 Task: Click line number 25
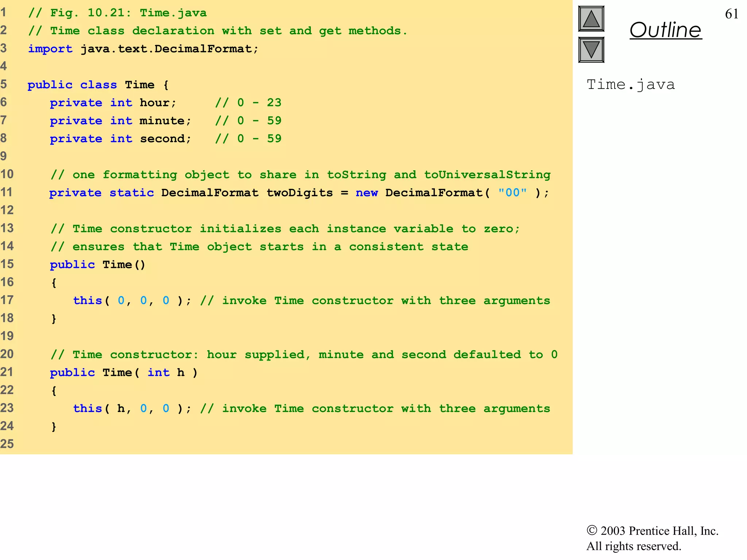point(7,444)
